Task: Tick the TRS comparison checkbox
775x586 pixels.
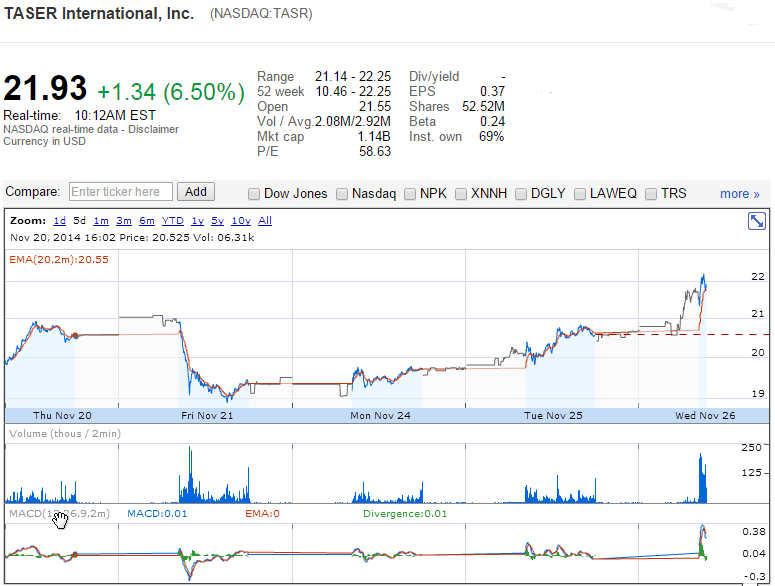Action: pos(651,194)
